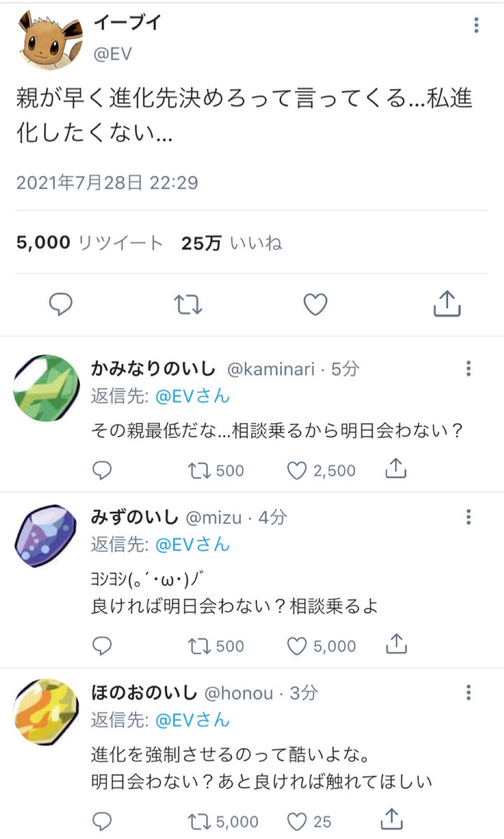This screenshot has width=504, height=839.
Task: View the 25万 いいね list
Action: [x=234, y=241]
